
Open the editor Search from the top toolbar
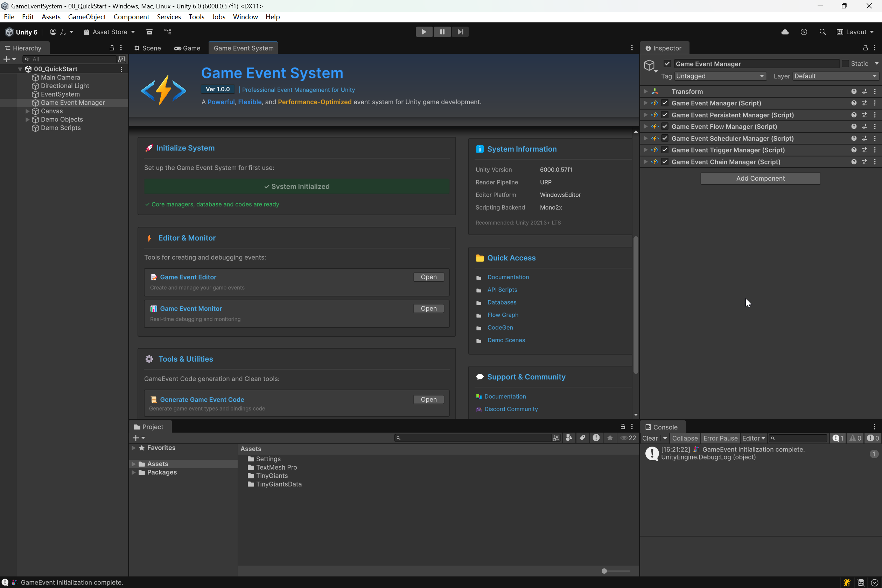click(x=822, y=32)
